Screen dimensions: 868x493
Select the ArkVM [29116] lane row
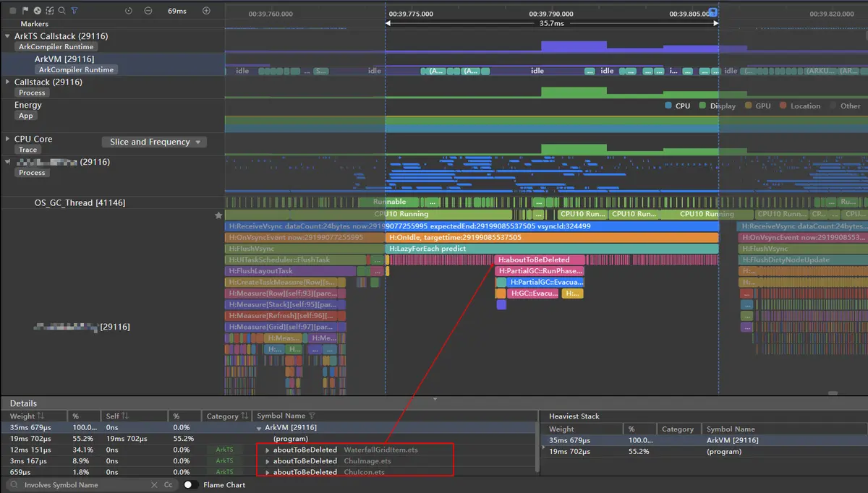click(x=112, y=64)
